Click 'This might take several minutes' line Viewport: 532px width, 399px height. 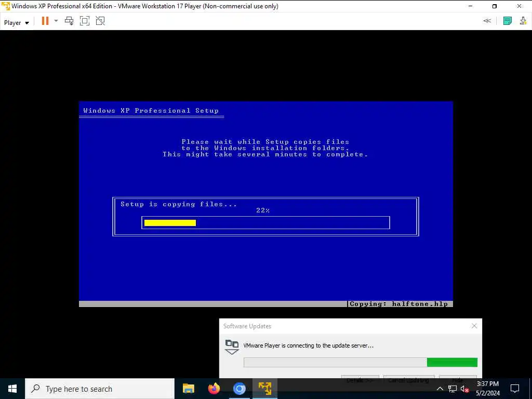[265, 154]
